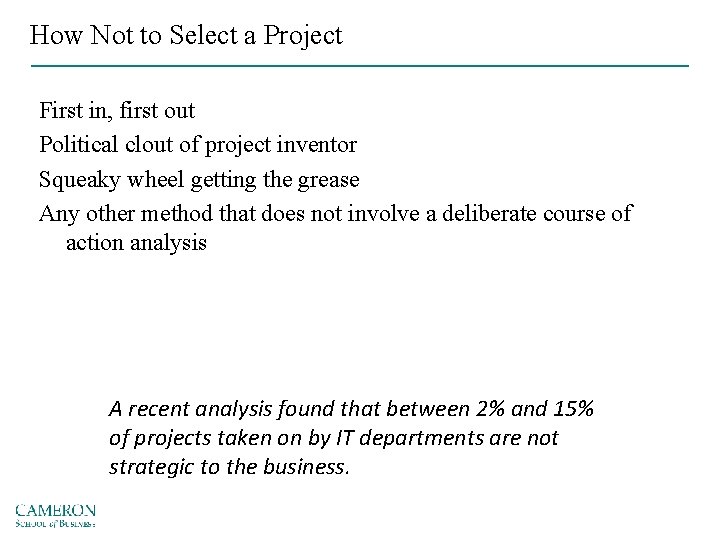Click the 'Political clout of project inventor' line

(198, 145)
